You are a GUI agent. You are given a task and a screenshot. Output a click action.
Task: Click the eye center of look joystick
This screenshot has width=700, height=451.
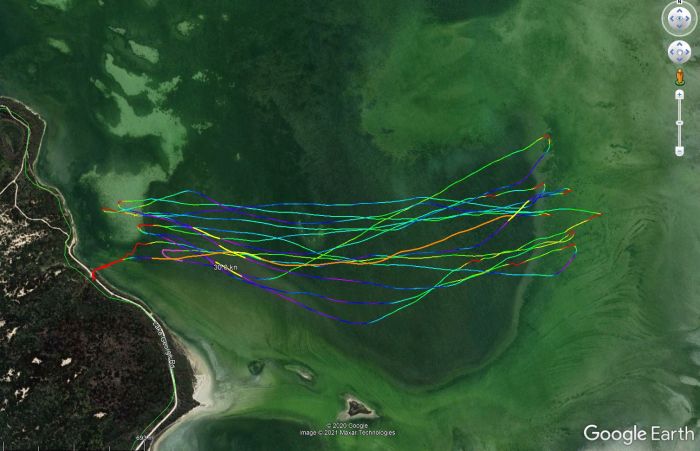(x=679, y=19)
